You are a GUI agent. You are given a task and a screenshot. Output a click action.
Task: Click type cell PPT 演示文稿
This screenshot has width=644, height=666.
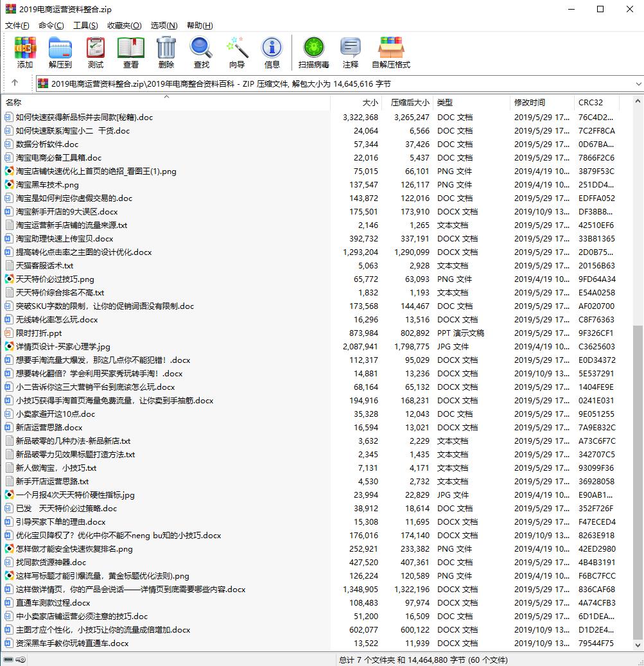tap(460, 333)
